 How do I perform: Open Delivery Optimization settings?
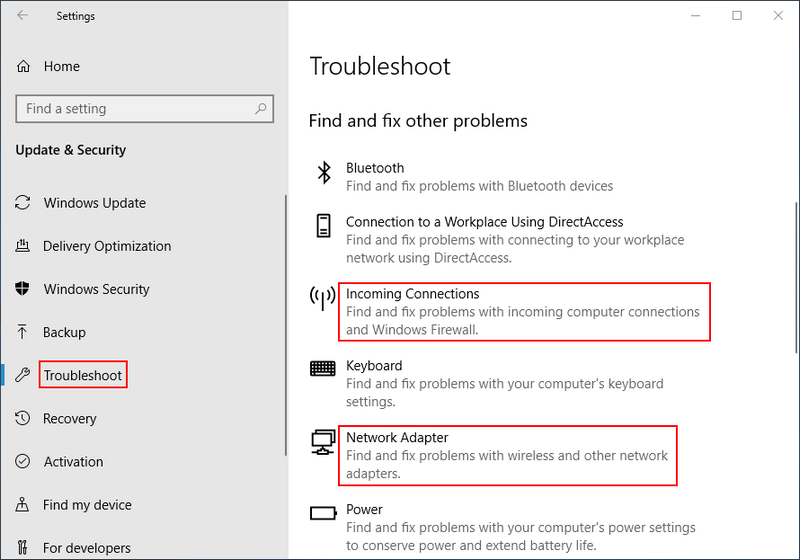[x=106, y=246]
